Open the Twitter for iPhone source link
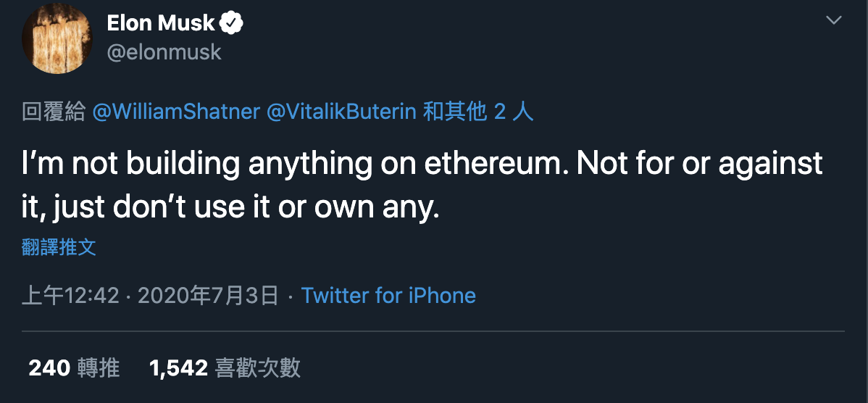The width and height of the screenshot is (868, 403). click(388, 296)
